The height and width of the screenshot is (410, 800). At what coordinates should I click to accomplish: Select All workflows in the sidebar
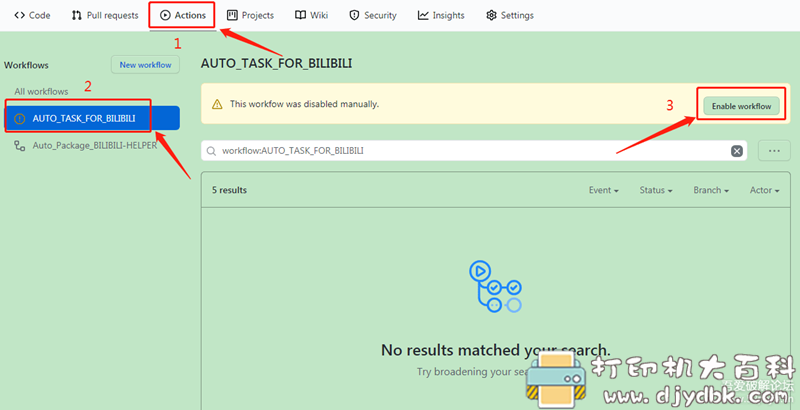click(41, 92)
